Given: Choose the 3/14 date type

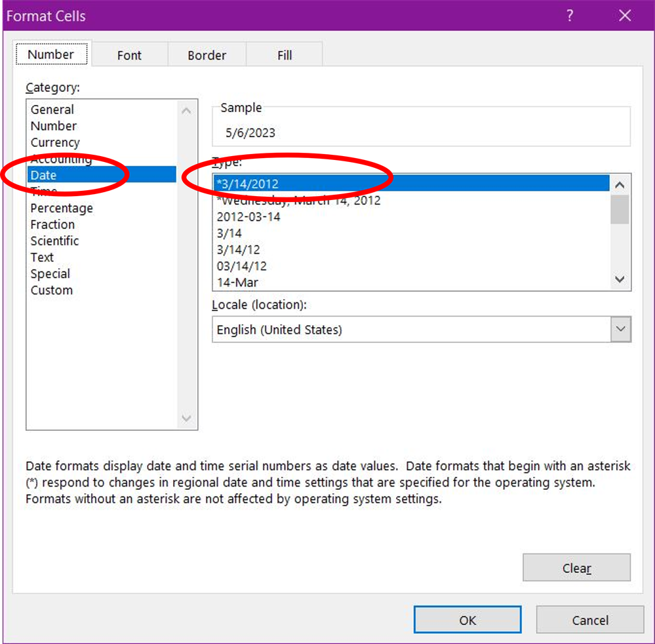Looking at the screenshot, I should (x=412, y=233).
